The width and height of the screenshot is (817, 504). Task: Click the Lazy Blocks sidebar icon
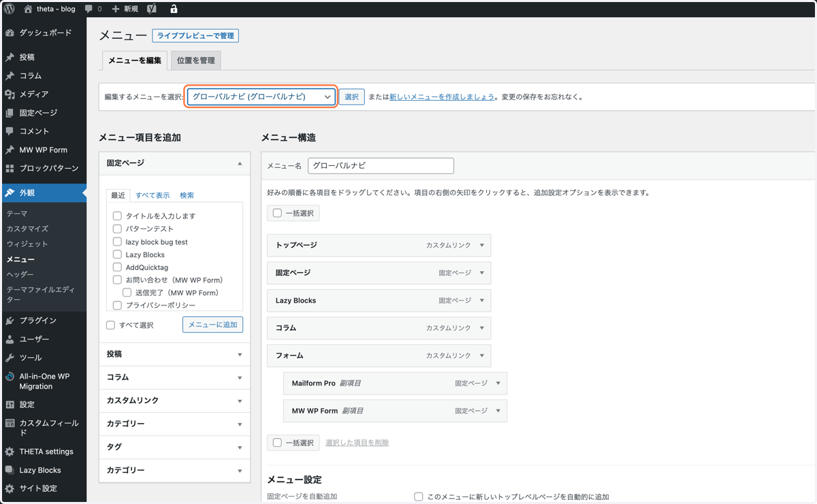[10, 470]
